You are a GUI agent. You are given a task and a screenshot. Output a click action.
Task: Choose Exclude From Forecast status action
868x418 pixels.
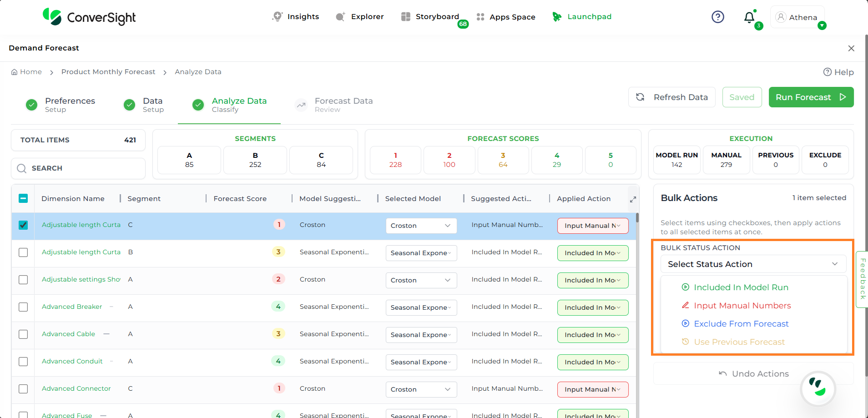(741, 324)
